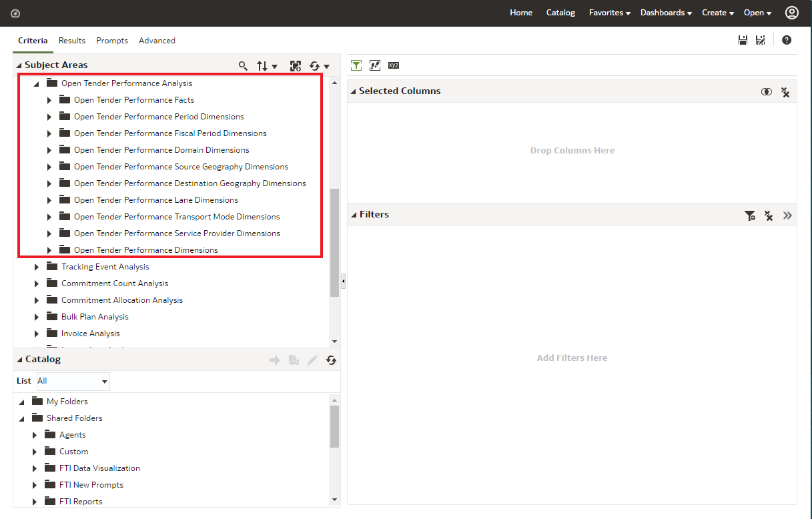Collapse the Subject Areas section
The height and width of the screenshot is (519, 812).
pos(19,65)
